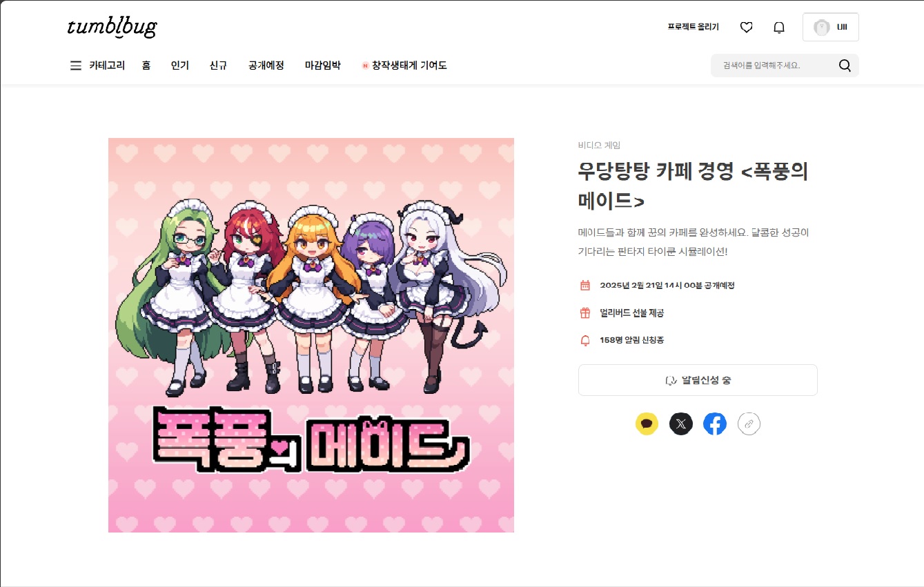
Task: Click the 비디오 게임 category link
Action: (x=599, y=145)
